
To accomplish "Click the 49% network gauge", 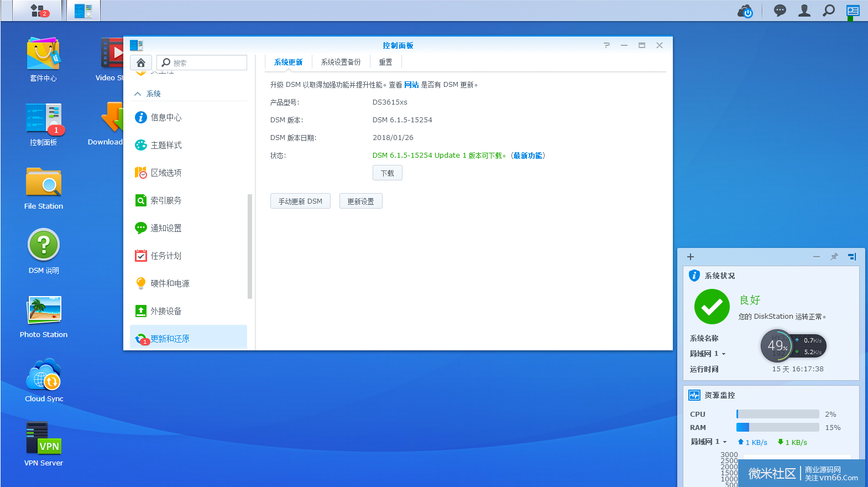I will 777,346.
